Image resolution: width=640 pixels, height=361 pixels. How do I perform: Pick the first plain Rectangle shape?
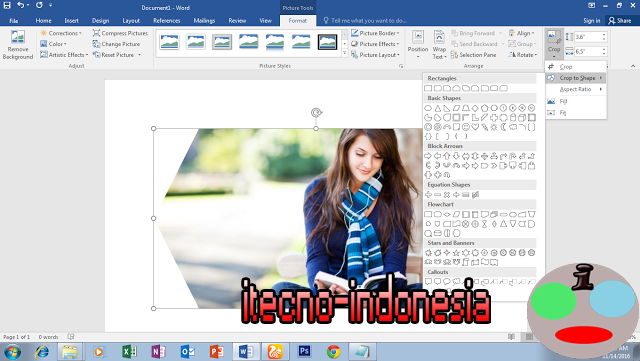(x=428, y=88)
